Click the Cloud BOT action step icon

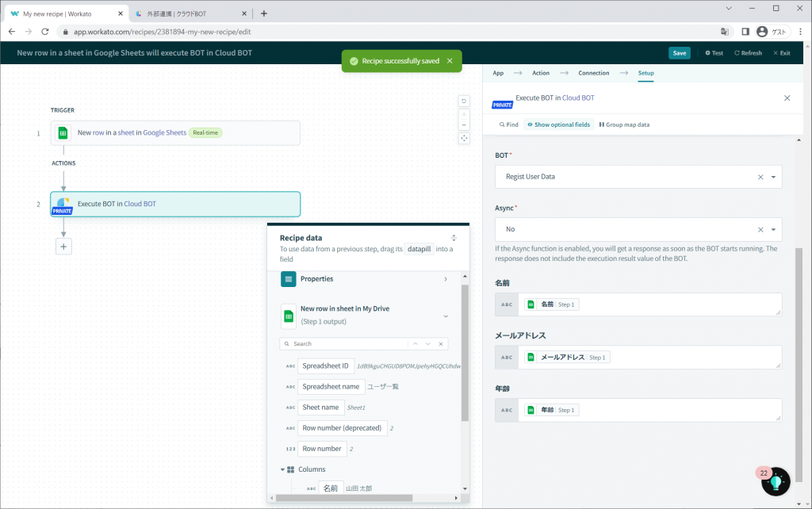63,204
